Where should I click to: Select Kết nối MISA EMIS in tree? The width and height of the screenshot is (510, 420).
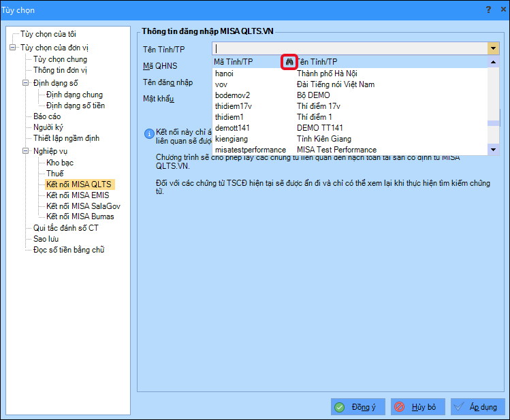click(78, 195)
